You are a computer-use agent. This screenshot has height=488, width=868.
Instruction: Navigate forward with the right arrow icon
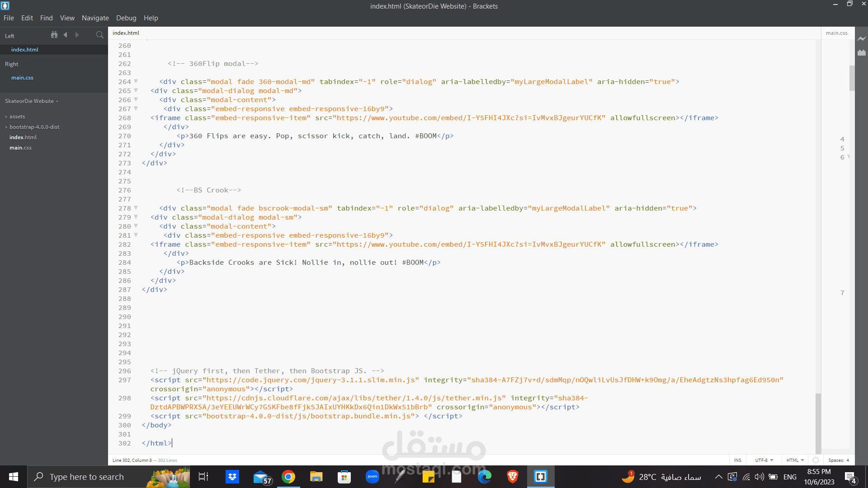(77, 35)
